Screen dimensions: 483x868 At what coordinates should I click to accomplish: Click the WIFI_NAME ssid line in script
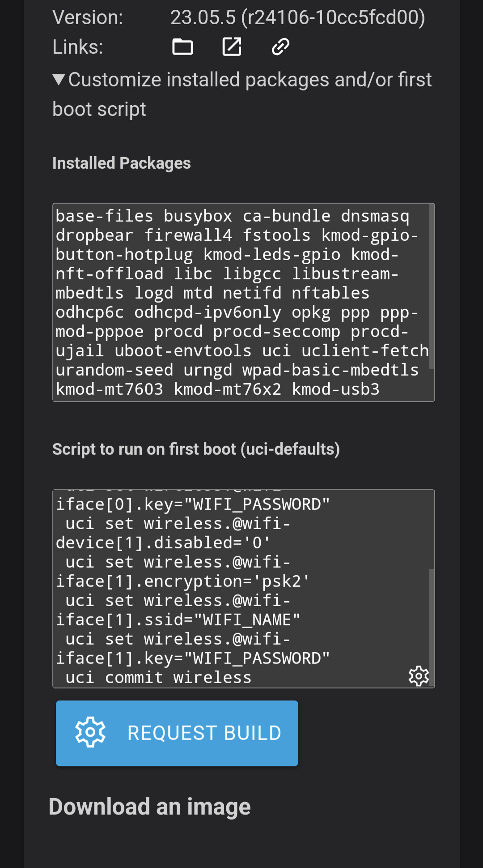point(178,620)
